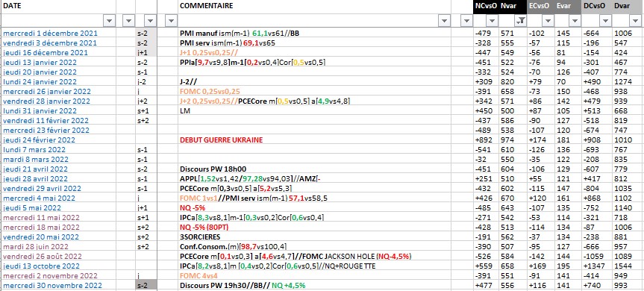Click the FOMC 1vs1//PMI serv comment
Screen dimensions: 644x291
pos(314,198)
